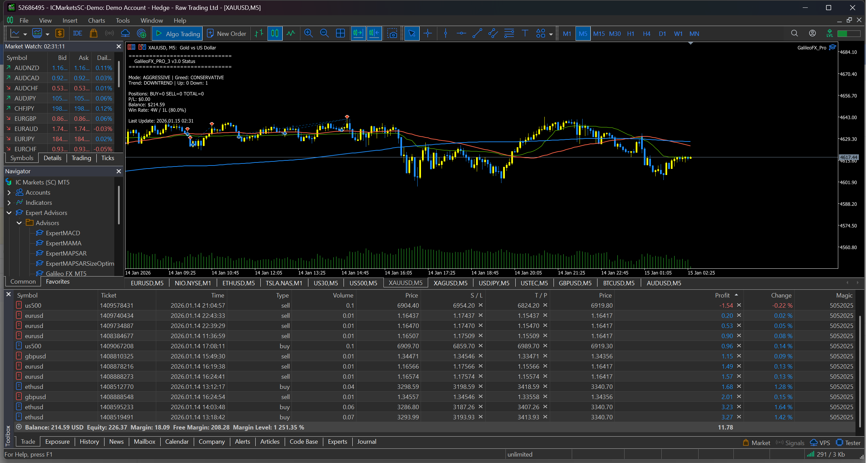
Task: Toggle Algo Trading on or off
Action: 177,34
